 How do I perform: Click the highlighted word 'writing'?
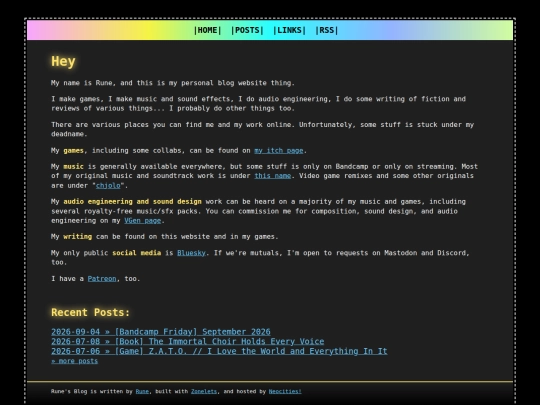(x=77, y=237)
